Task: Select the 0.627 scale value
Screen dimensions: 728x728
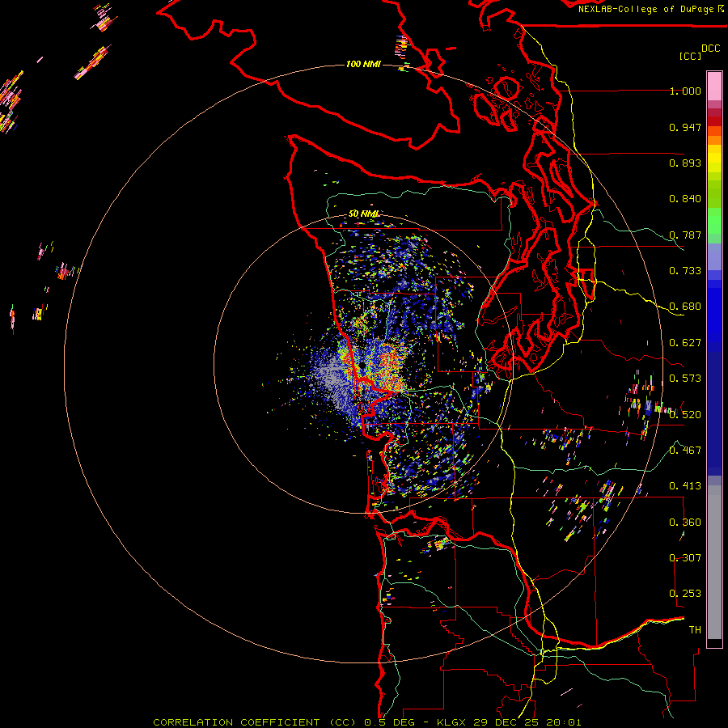Action: (685, 343)
